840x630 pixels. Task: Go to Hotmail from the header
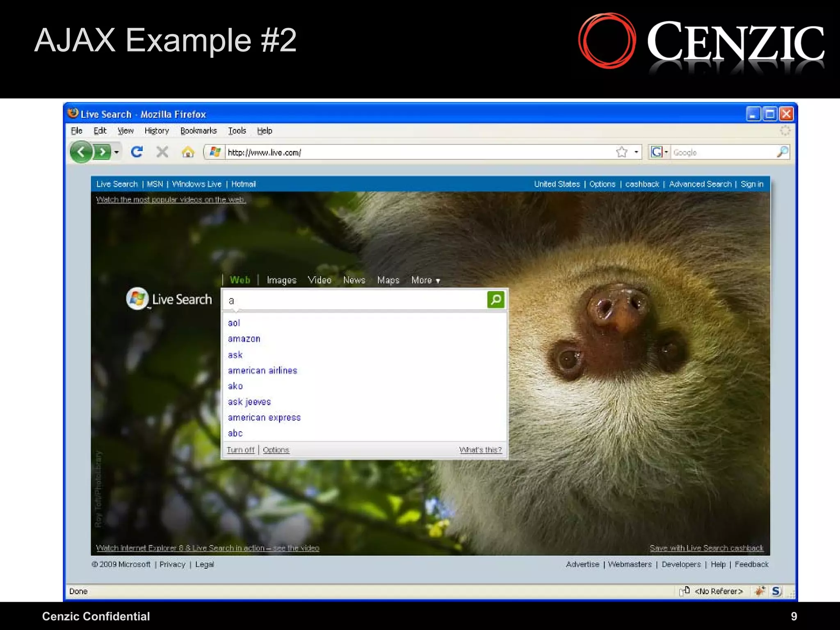pyautogui.click(x=243, y=184)
